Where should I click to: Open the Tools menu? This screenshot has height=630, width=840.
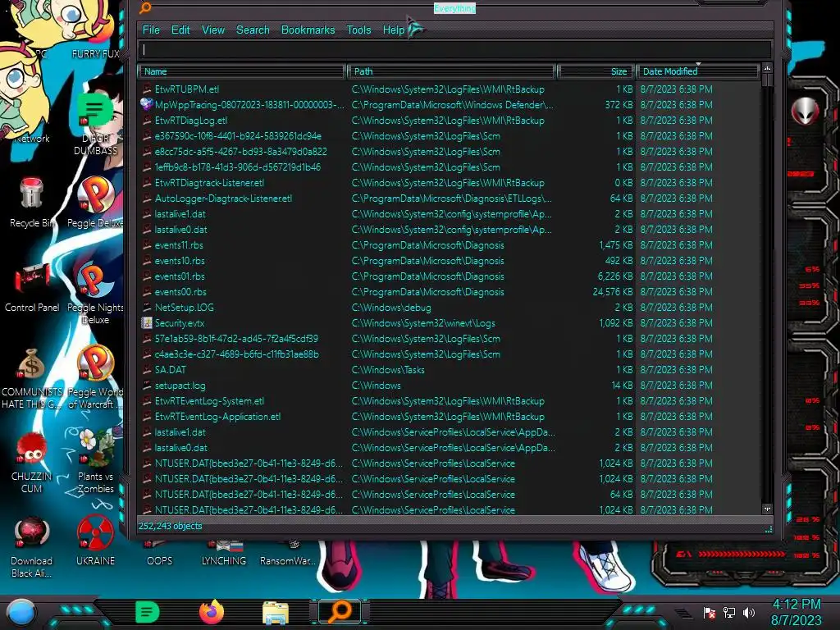pos(358,30)
